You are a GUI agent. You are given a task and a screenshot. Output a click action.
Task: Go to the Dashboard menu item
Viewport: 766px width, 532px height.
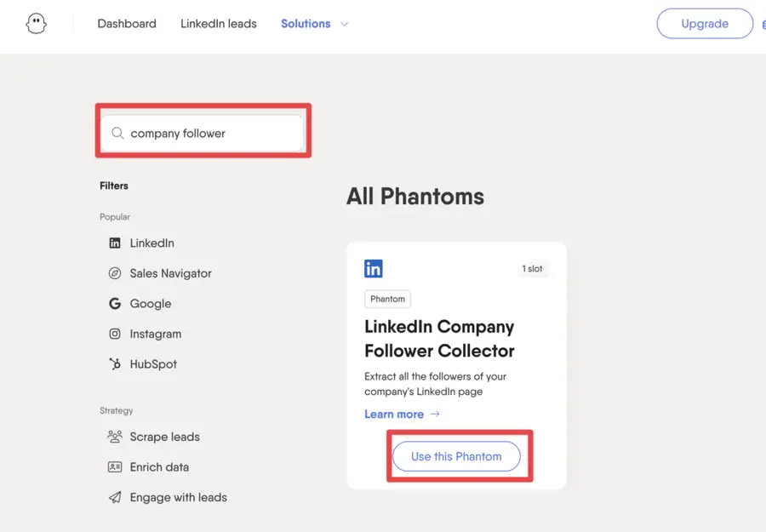[127, 24]
